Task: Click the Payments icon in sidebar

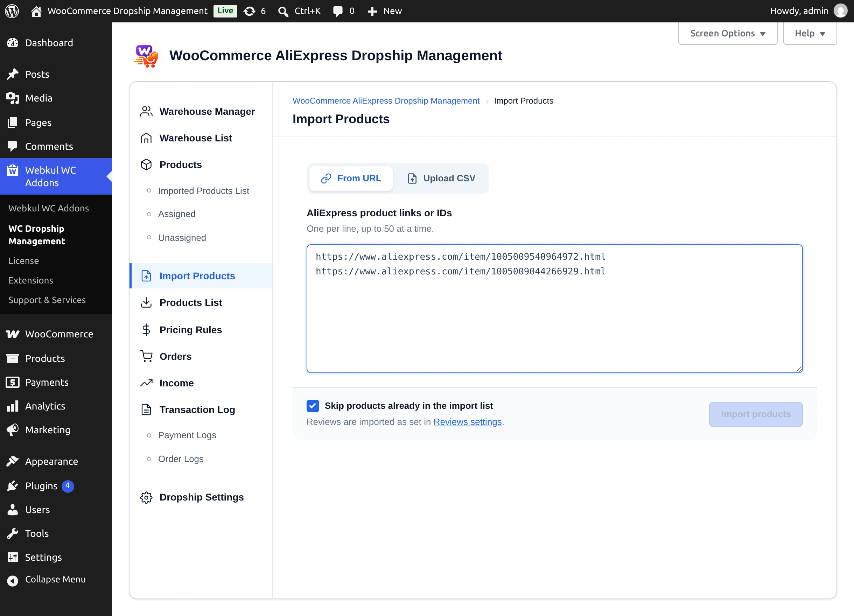Action: (13, 382)
